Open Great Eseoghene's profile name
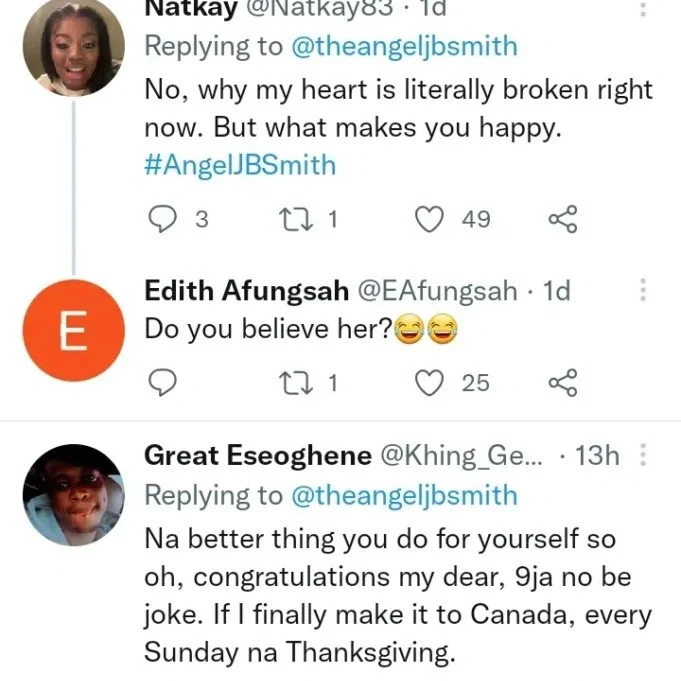The height and width of the screenshot is (681, 681). coord(257,457)
